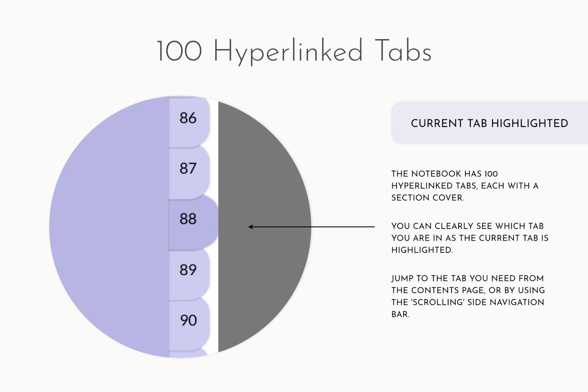Screen dimensions: 588x392
Task: Go to tab 89
Action: point(188,270)
